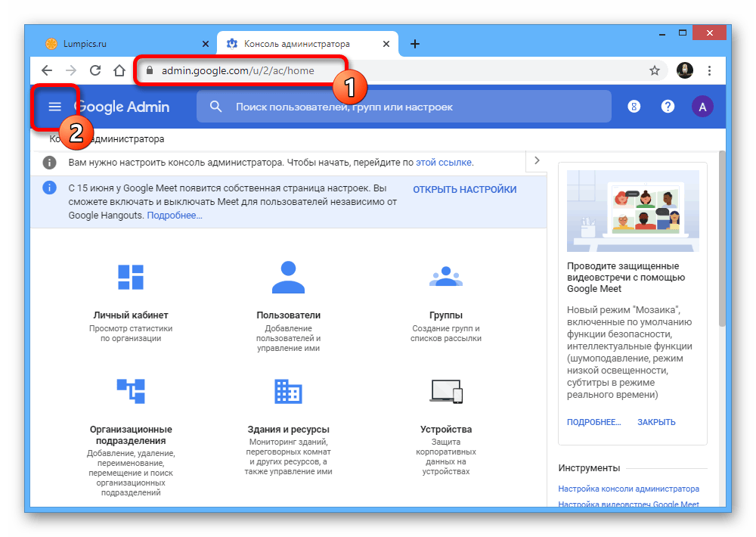Open Настройка консоли администратора link
This screenshot has width=756, height=537.
point(628,489)
